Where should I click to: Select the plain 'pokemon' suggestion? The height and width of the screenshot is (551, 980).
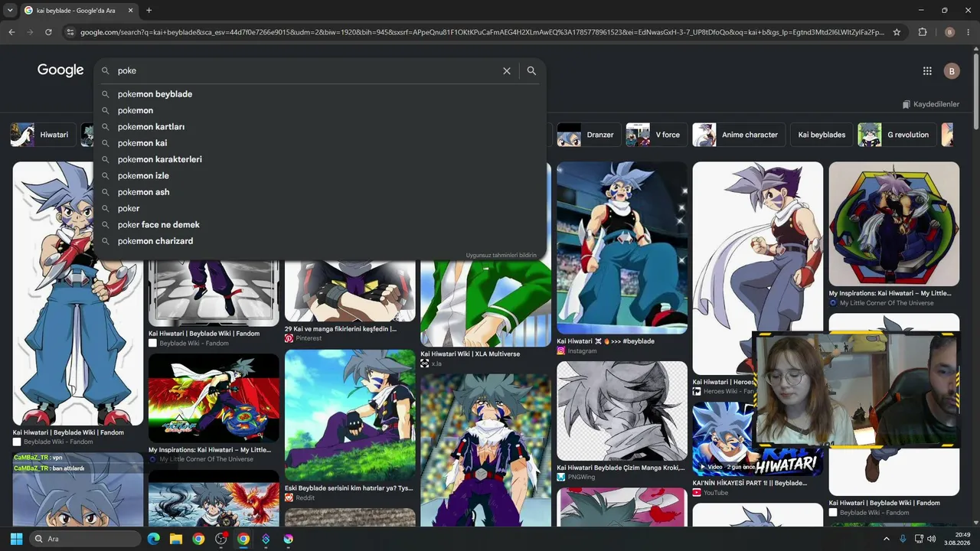point(320,110)
